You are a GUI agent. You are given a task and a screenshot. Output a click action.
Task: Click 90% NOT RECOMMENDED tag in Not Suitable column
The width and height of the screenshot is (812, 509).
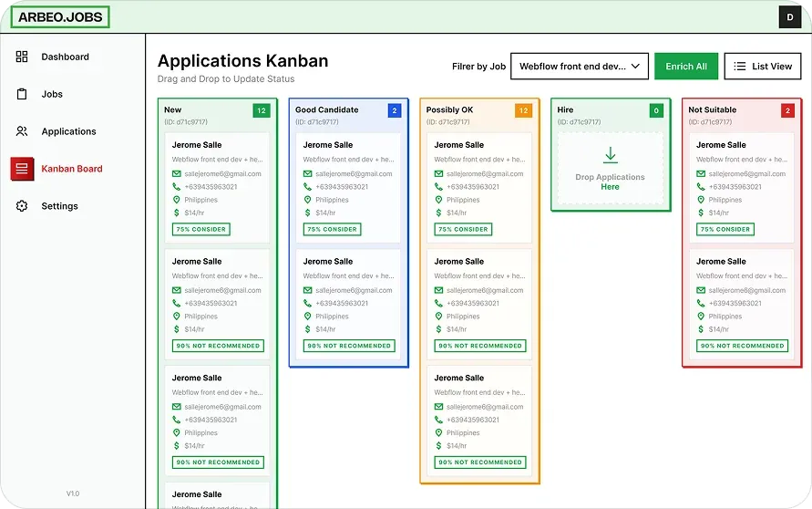pos(742,346)
